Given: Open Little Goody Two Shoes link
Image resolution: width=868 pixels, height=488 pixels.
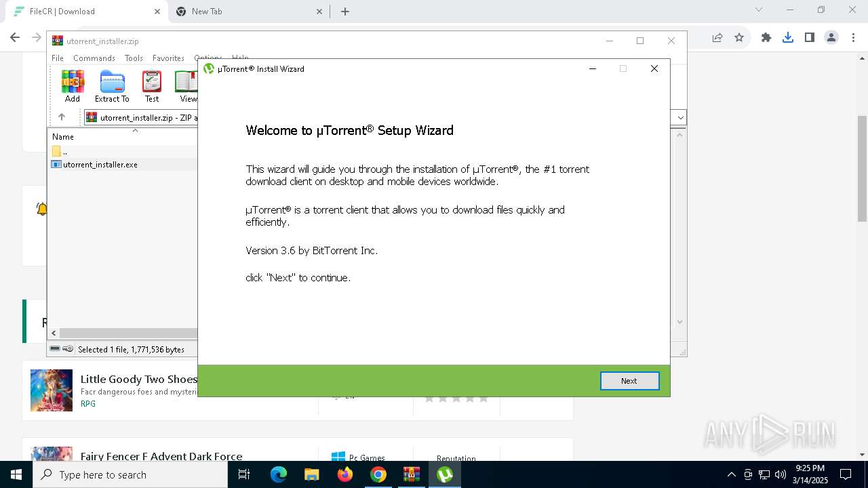Looking at the screenshot, I should (x=139, y=380).
